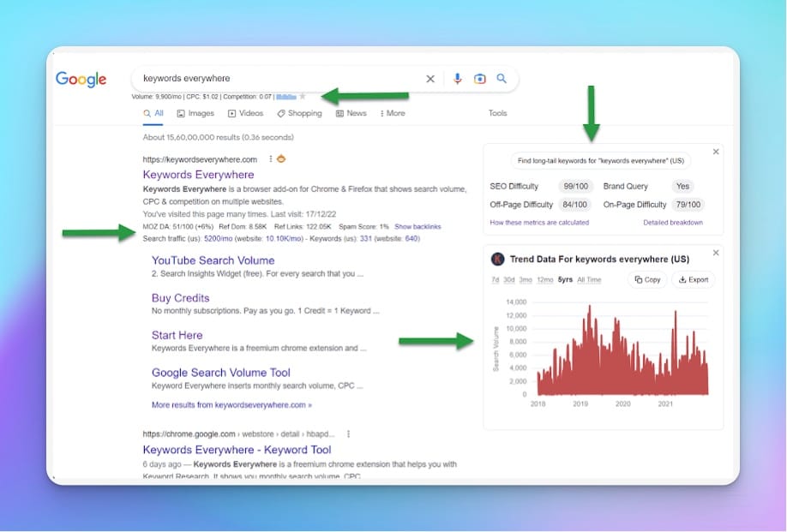Open three-dot menu for chrome.google.com result
Screen dimensions: 787x532
click(x=348, y=433)
